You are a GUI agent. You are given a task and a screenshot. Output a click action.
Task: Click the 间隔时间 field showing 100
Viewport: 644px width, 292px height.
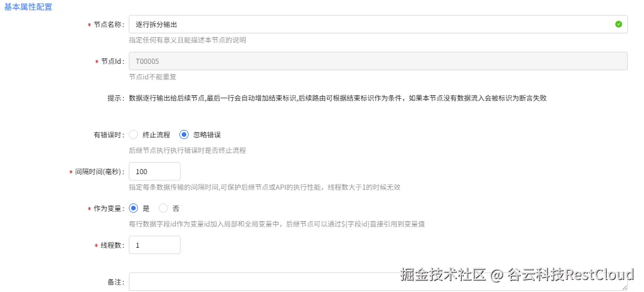(155, 171)
